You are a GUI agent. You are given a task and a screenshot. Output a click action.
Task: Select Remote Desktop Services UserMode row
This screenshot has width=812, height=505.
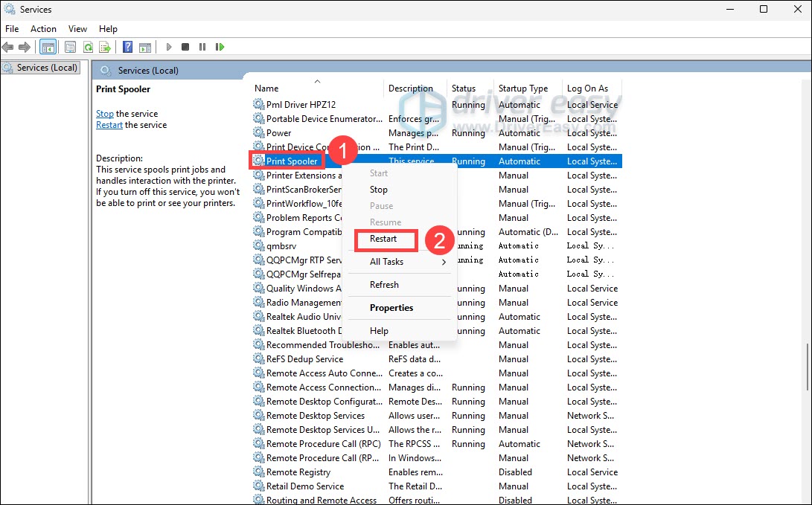437,430
